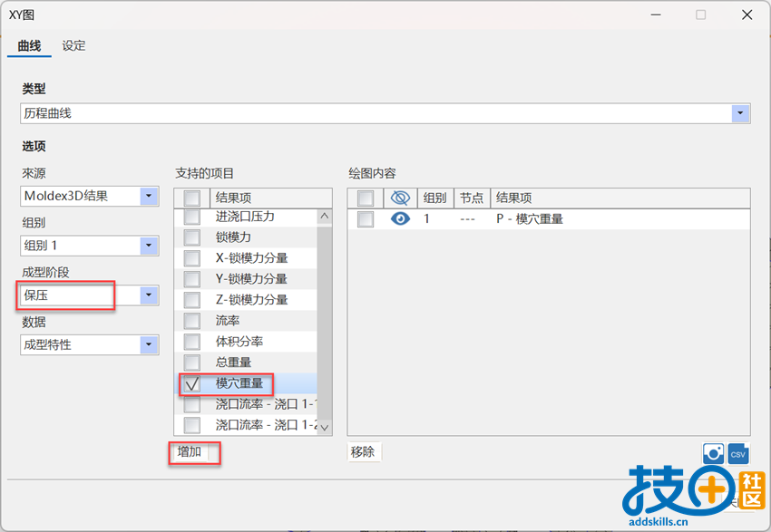This screenshot has height=532, width=771.
Task: Tick the 流率 checkbox
Action: 191,321
